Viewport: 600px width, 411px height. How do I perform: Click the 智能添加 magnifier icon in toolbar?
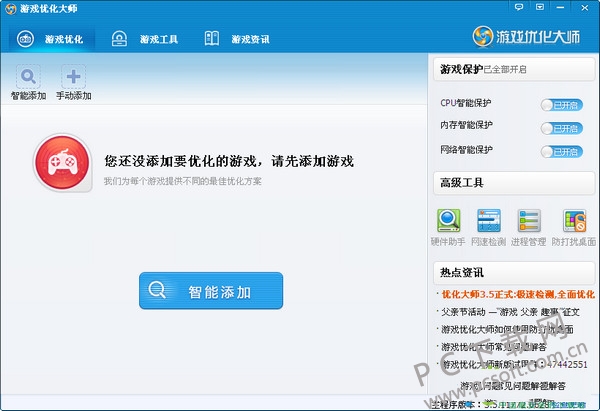coord(28,77)
